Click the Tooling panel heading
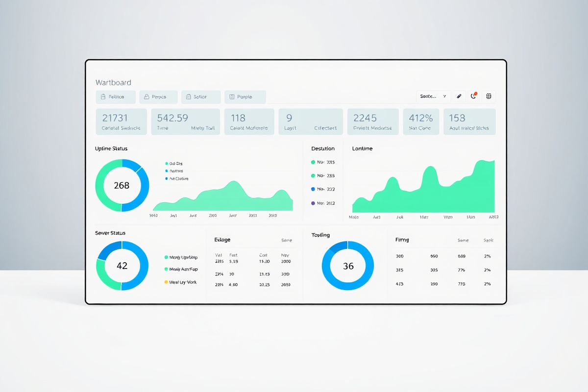This screenshot has height=392, width=588. (x=321, y=235)
